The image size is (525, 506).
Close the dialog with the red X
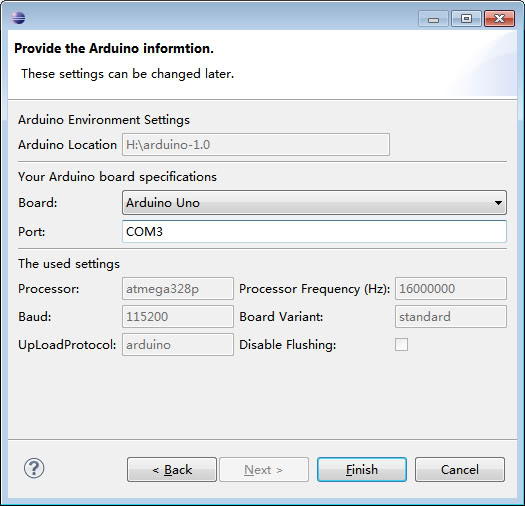tap(499, 18)
